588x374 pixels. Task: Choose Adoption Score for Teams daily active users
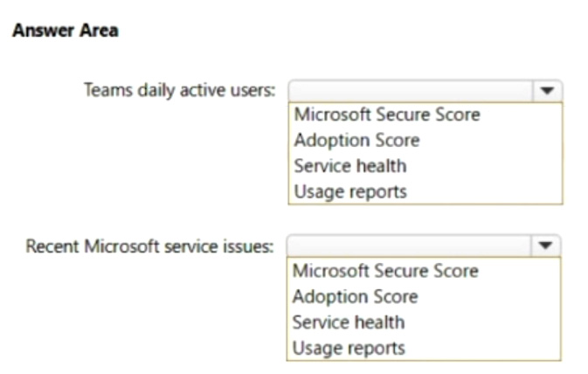(356, 140)
